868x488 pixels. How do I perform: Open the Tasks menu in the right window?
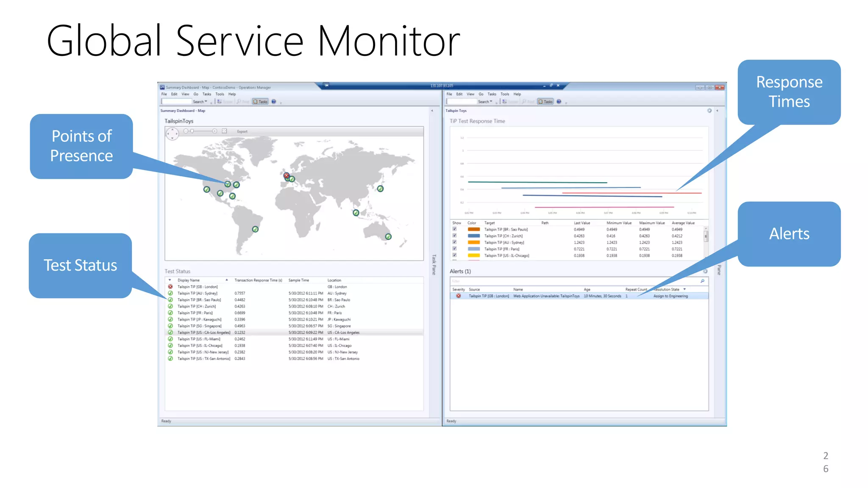[x=492, y=94]
